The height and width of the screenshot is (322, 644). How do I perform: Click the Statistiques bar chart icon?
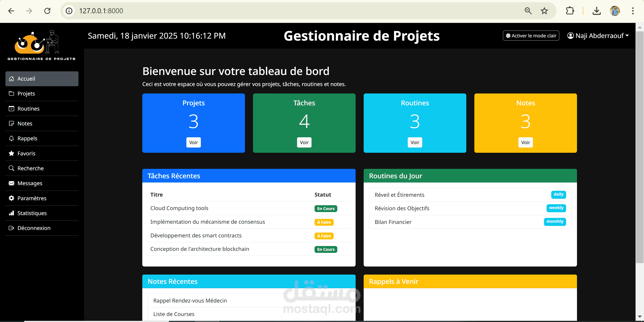tap(11, 213)
